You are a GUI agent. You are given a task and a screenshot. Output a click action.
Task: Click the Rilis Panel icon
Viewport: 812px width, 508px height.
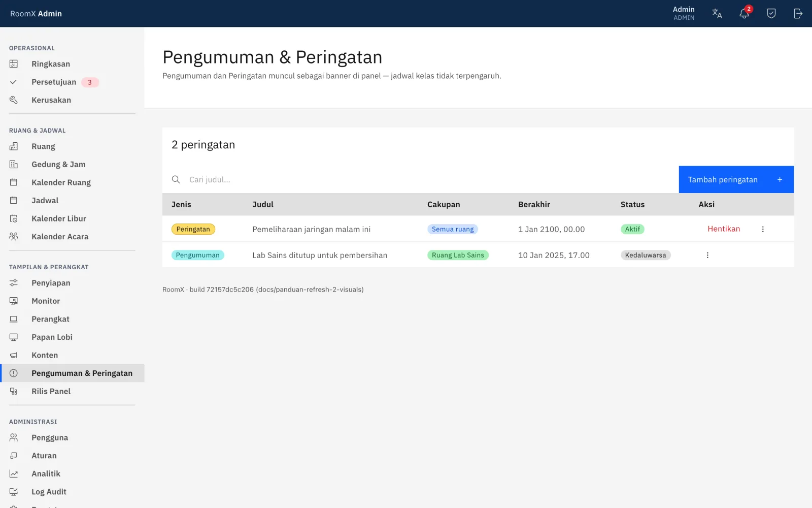14,391
